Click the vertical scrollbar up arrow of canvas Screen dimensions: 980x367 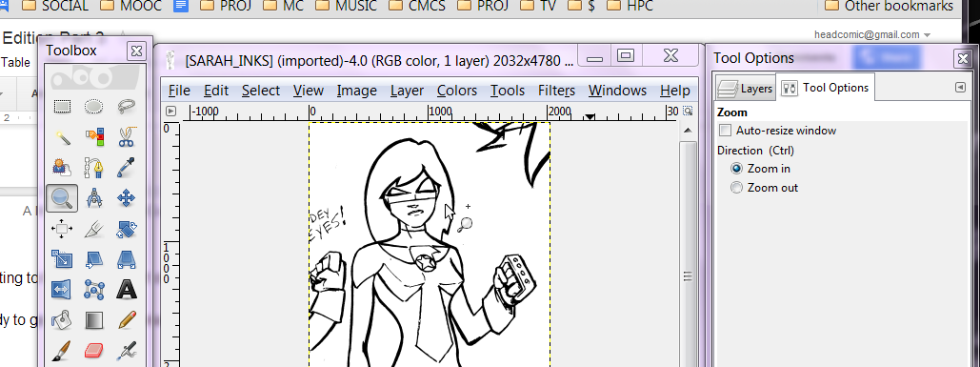(x=688, y=130)
